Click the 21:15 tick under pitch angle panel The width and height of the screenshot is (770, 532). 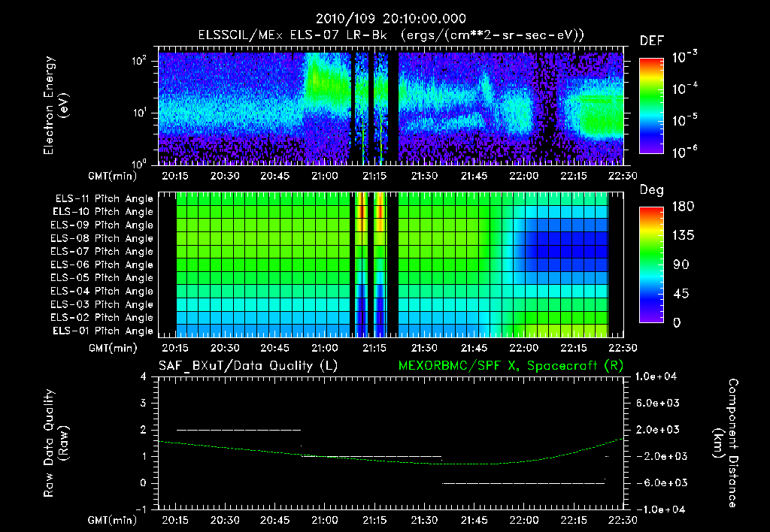point(374,348)
